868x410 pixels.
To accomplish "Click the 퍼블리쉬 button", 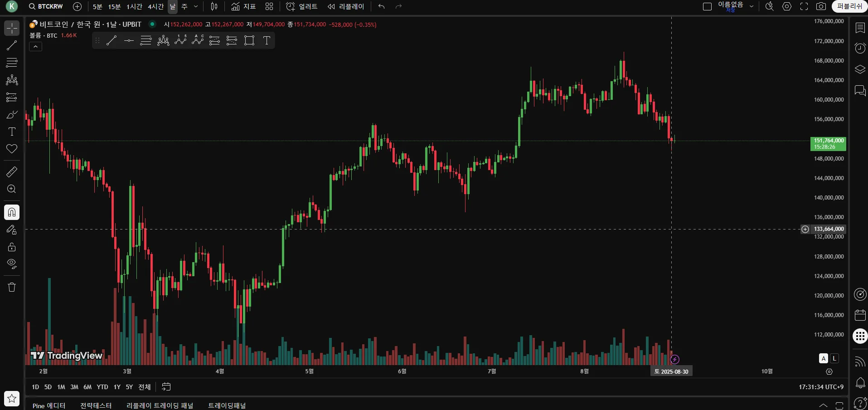I will tap(849, 6).
